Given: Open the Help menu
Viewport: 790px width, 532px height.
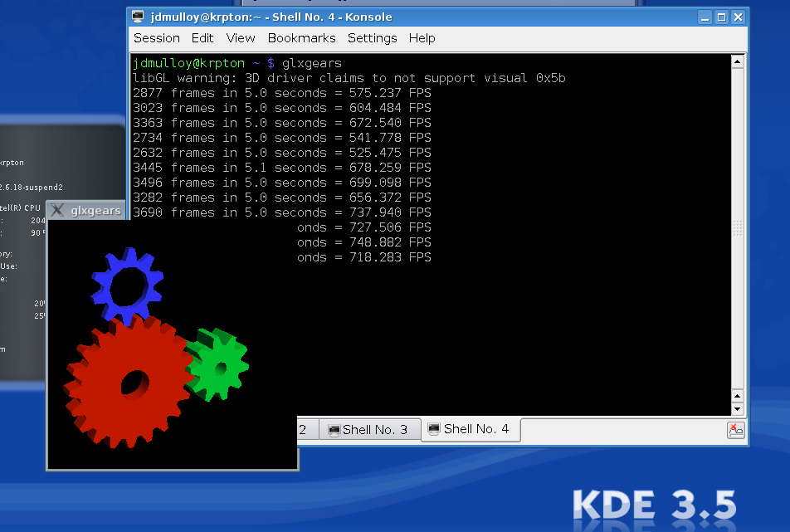Looking at the screenshot, I should 422,38.
